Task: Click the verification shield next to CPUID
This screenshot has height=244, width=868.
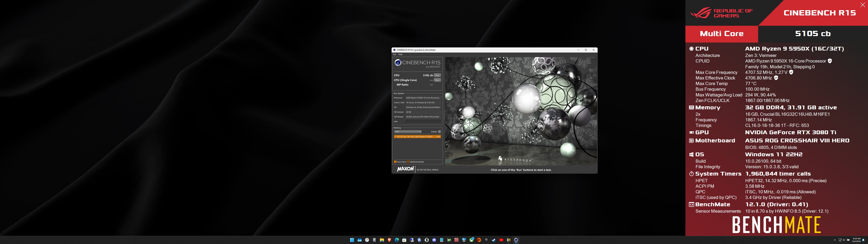Action: [x=830, y=61]
